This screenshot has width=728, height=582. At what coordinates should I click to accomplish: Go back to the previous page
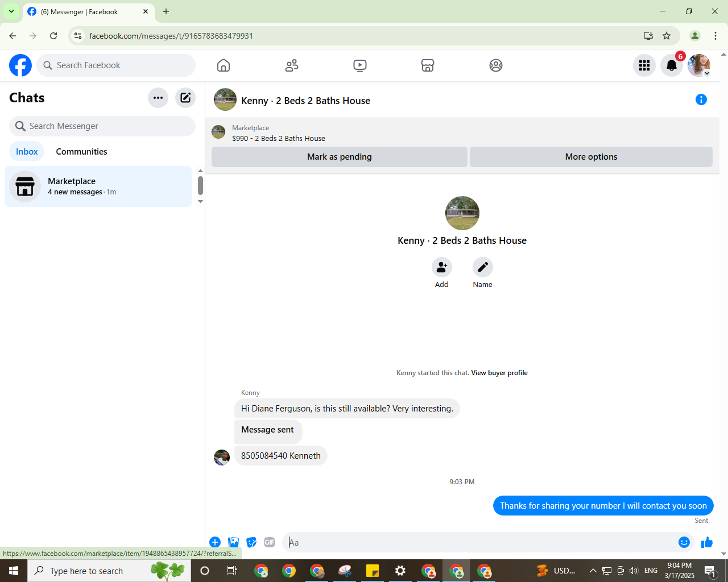click(13, 36)
